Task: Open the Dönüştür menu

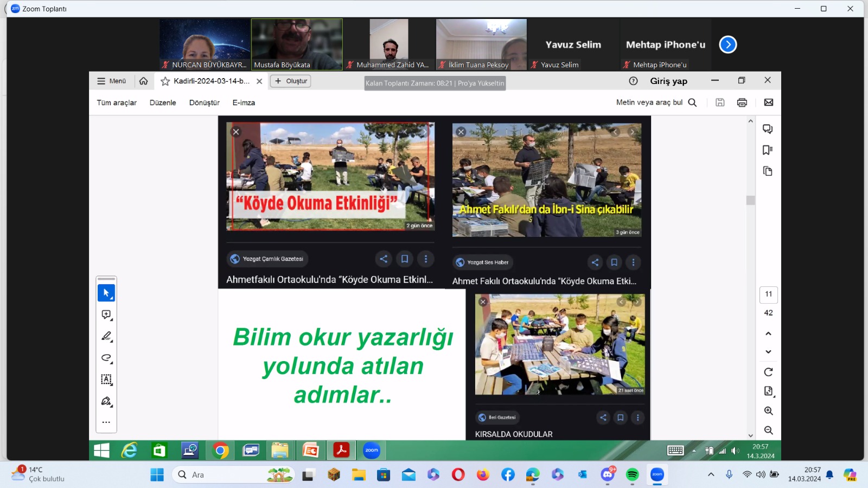Action: tap(204, 102)
